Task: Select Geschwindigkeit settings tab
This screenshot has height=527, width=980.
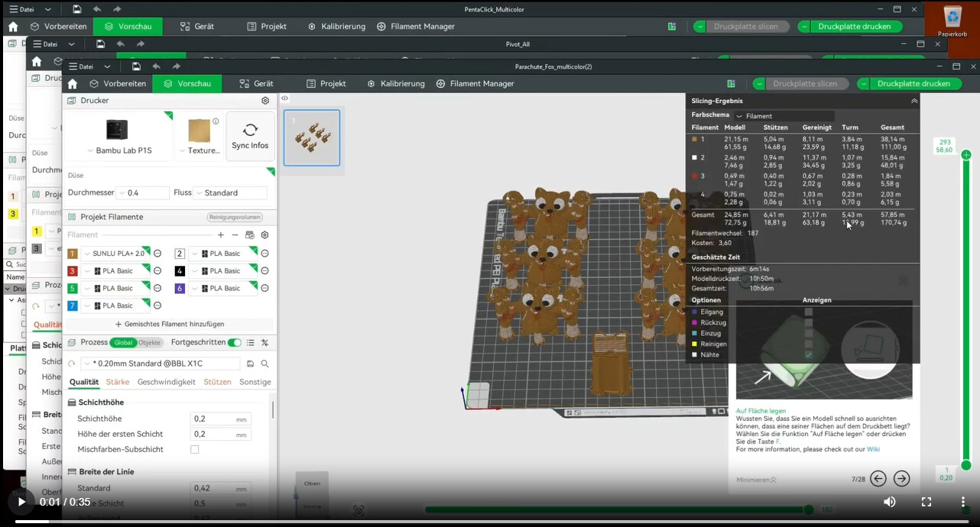Action: coord(167,382)
